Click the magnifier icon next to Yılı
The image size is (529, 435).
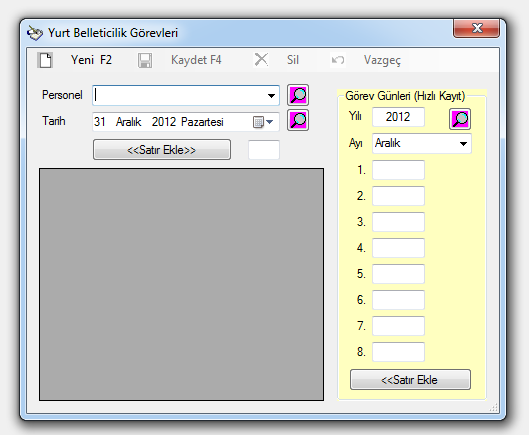point(460,119)
